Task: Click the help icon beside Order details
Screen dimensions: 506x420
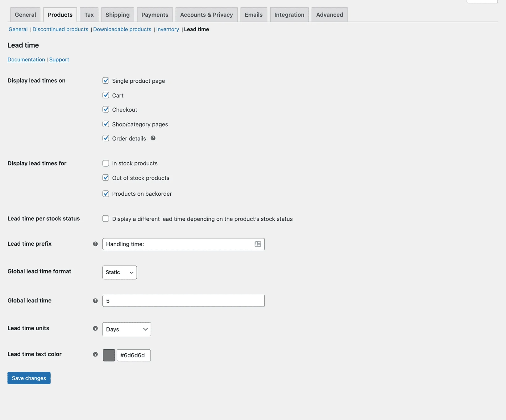Action: tap(153, 138)
